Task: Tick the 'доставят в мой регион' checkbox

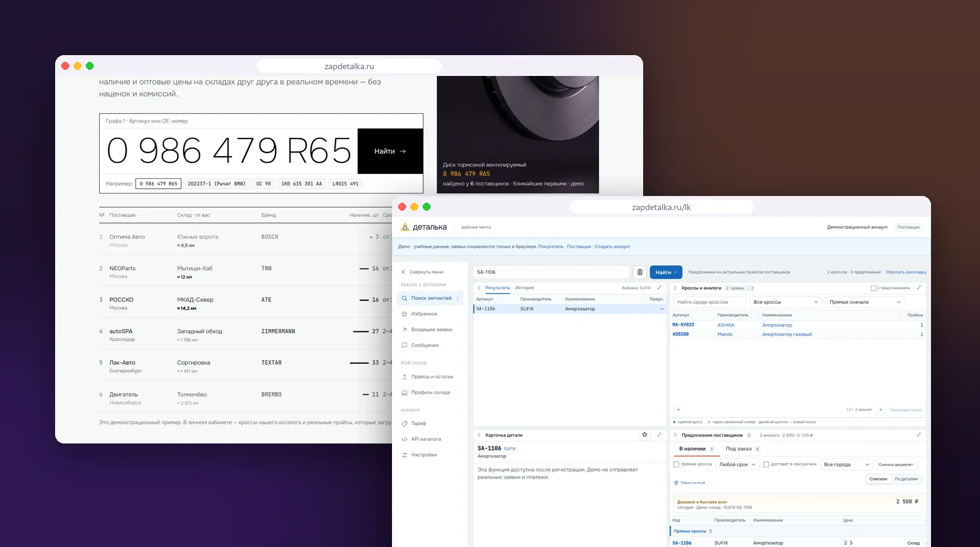Action: 766,464
